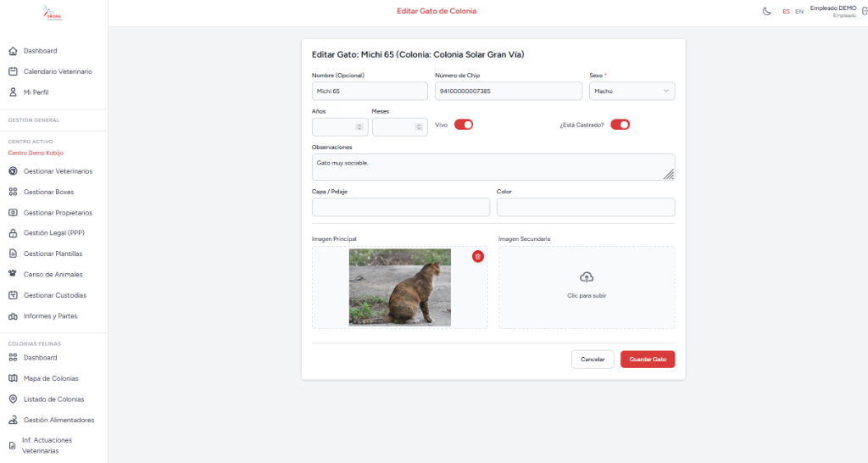Open Censo de Animales menu item
The height and width of the screenshot is (463, 868).
[x=53, y=274]
